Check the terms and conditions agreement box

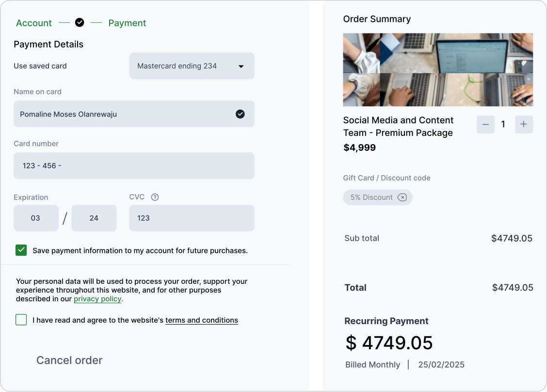(x=21, y=320)
